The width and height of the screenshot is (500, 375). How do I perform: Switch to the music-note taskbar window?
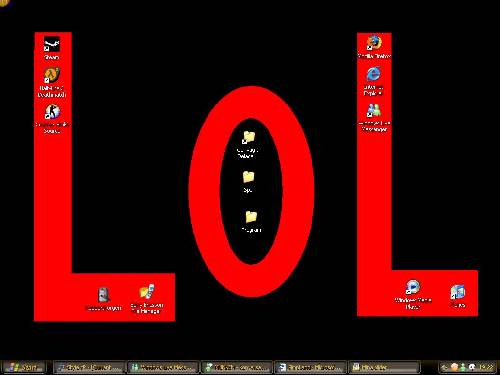[89, 368]
